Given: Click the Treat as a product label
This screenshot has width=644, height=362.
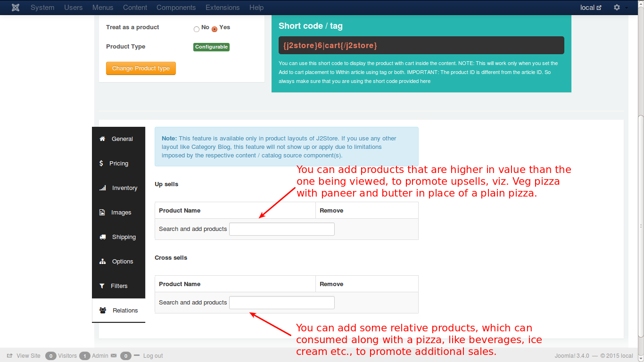Looking at the screenshot, I should 132,27.
